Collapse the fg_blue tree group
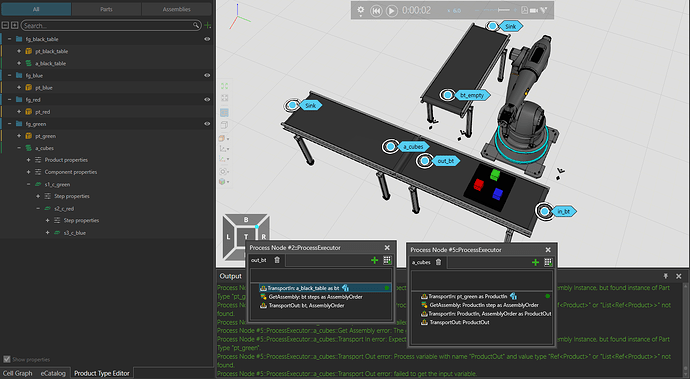Image resolution: width=690 pixels, height=379 pixels. click(10, 75)
